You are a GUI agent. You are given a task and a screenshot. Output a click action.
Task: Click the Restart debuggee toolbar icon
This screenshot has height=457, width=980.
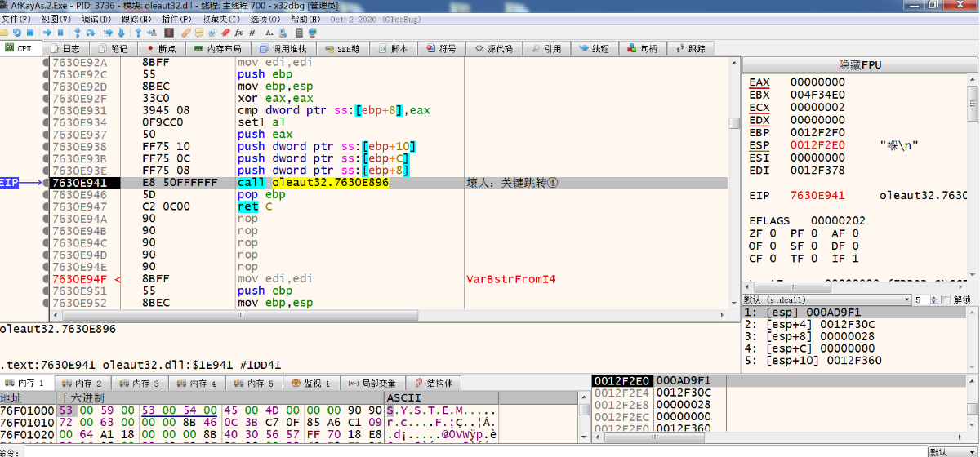pos(17,33)
